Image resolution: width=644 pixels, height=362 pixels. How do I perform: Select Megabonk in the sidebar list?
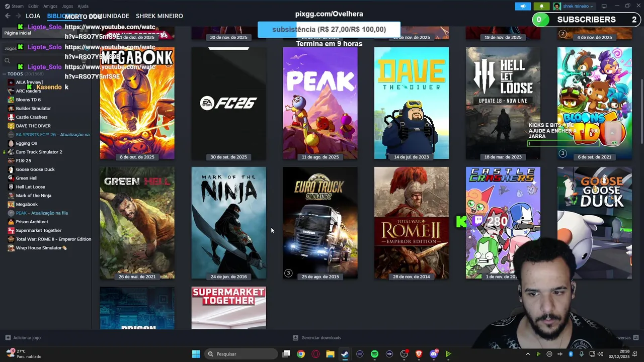tap(27, 205)
